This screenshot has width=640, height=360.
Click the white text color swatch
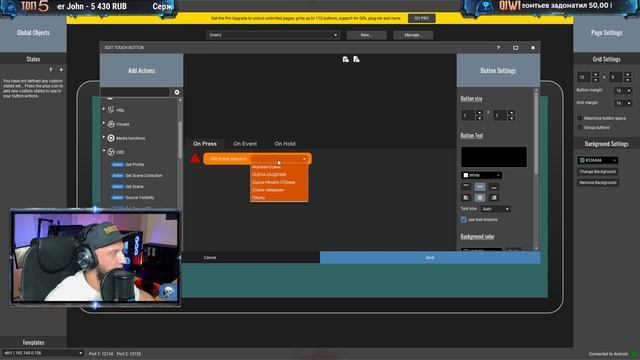(466, 175)
